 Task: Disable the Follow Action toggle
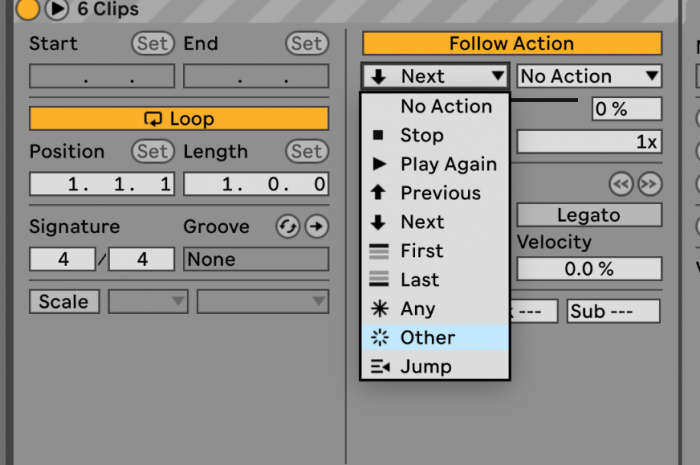[x=512, y=44]
